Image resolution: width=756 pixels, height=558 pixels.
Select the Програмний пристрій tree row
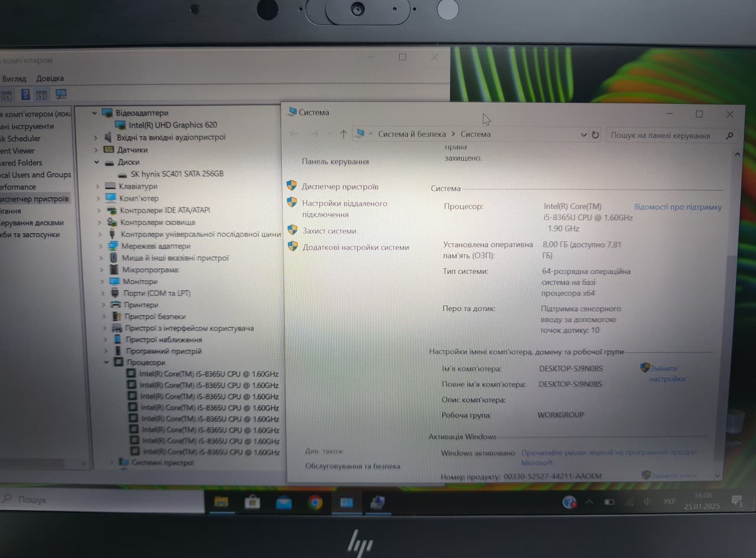point(164,351)
